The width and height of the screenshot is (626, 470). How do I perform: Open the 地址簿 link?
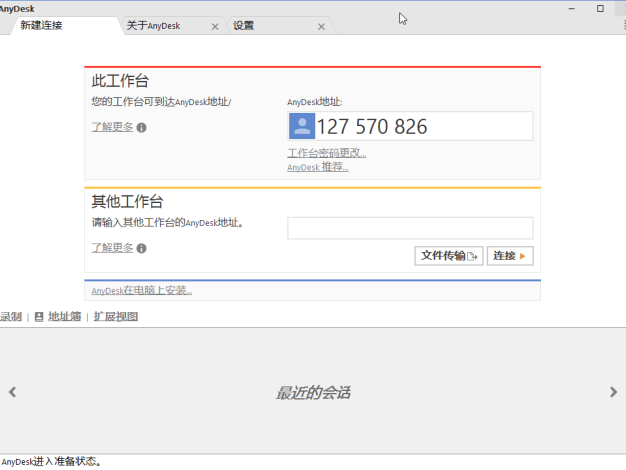click(x=64, y=317)
